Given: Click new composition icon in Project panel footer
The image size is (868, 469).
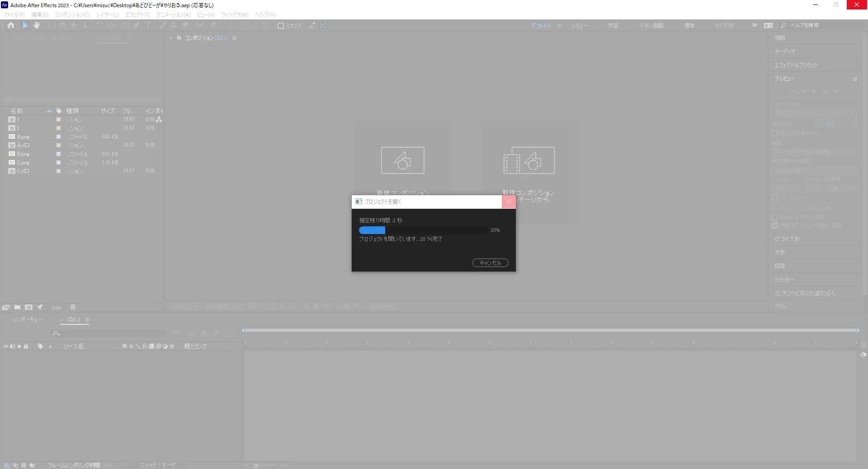Looking at the screenshot, I should pos(28,307).
